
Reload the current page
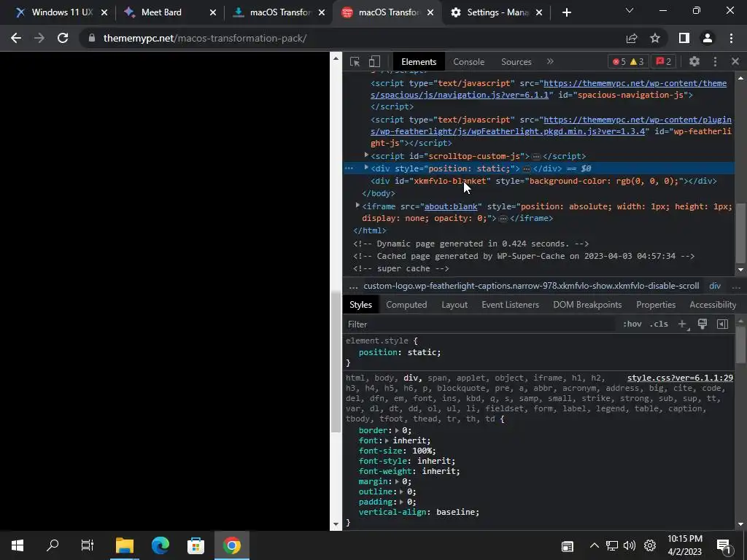[x=63, y=38]
